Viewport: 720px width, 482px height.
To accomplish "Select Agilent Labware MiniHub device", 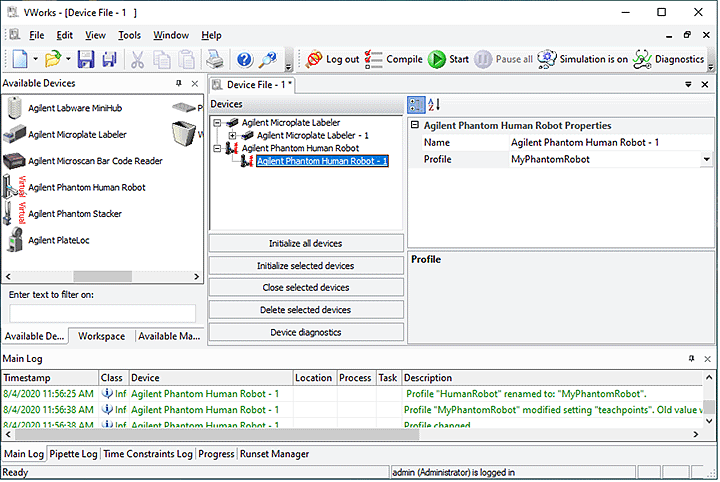I will (75, 108).
